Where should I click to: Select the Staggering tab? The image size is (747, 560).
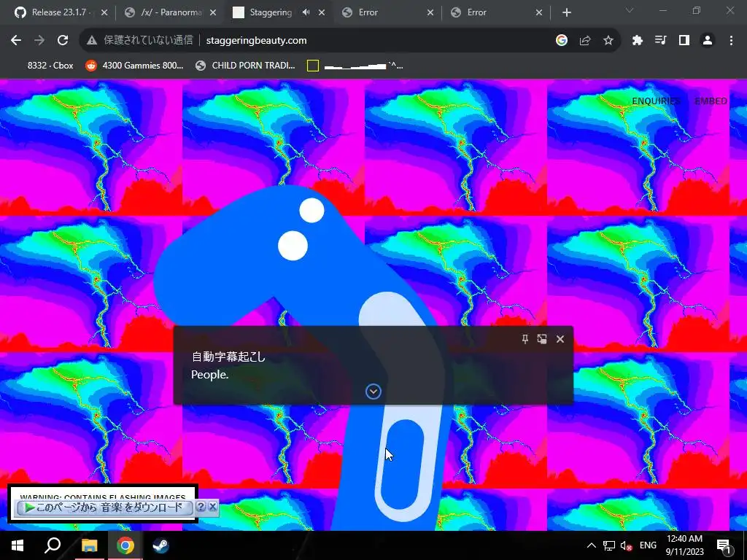(271, 12)
